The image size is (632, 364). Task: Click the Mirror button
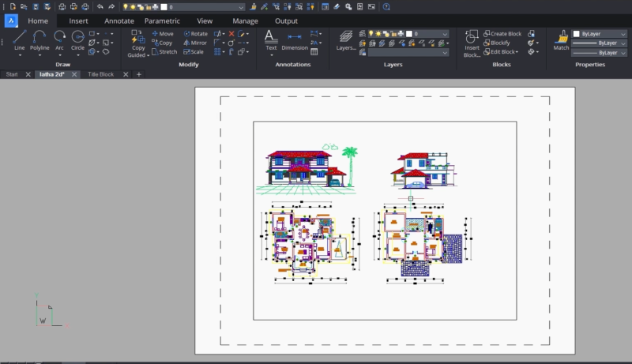tap(194, 43)
